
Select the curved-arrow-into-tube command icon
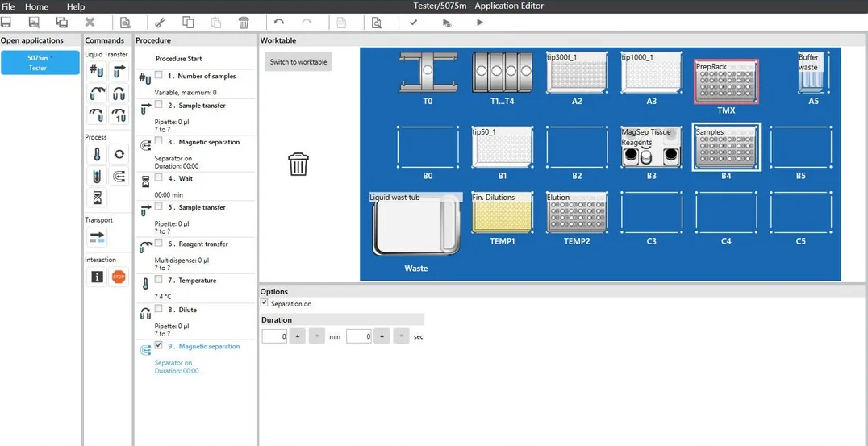coord(97,115)
